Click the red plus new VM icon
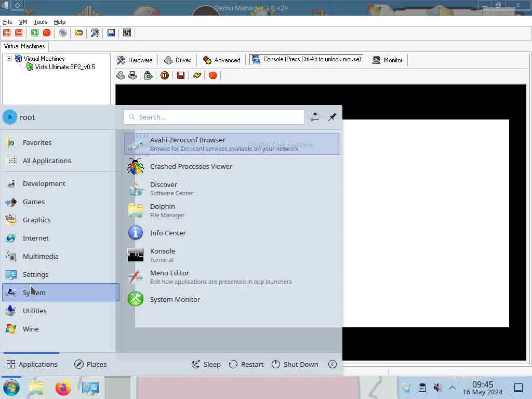Screen dimensions: 532x399 tap(7, 33)
